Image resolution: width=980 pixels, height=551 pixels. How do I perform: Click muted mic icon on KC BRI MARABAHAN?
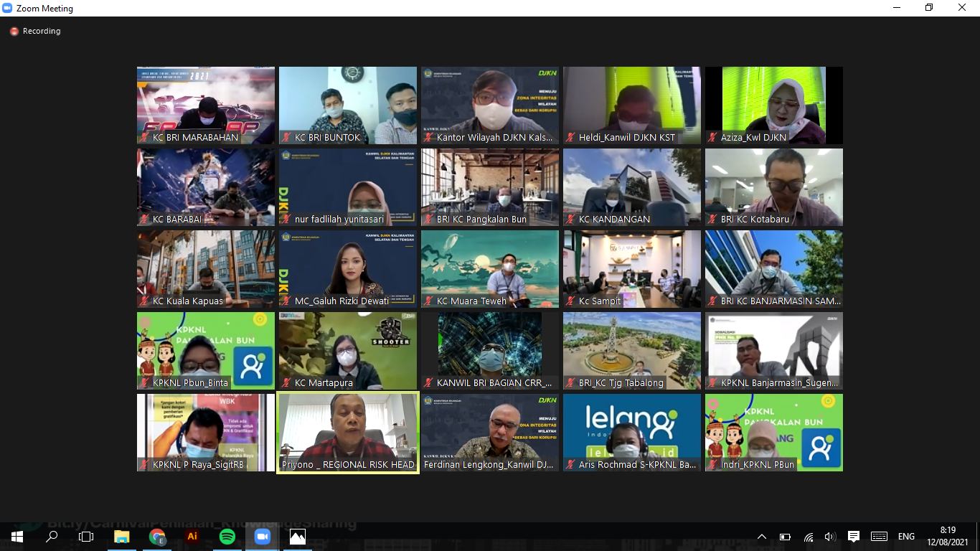[x=146, y=137]
